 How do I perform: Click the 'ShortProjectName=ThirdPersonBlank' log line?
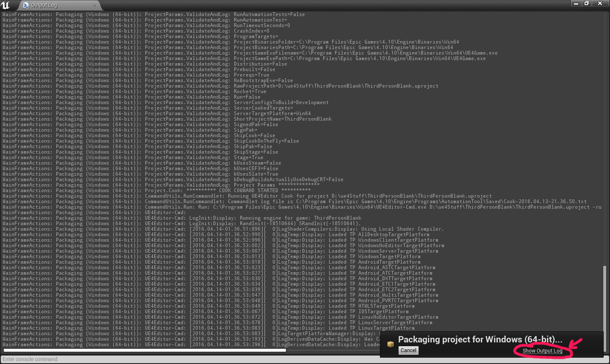pos(283,119)
